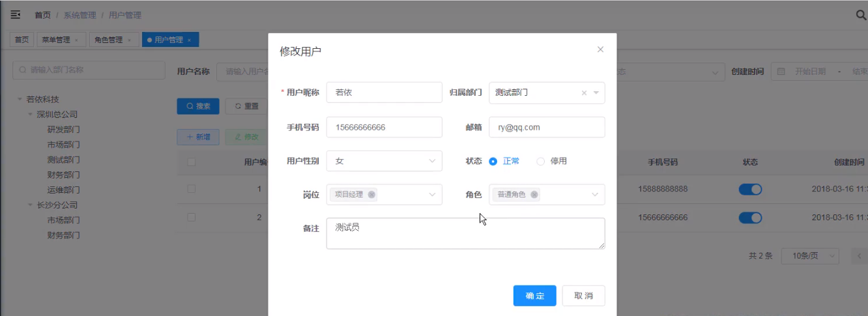The height and width of the screenshot is (316, 868).
Task: Click the 重置 reset button
Action: [246, 106]
